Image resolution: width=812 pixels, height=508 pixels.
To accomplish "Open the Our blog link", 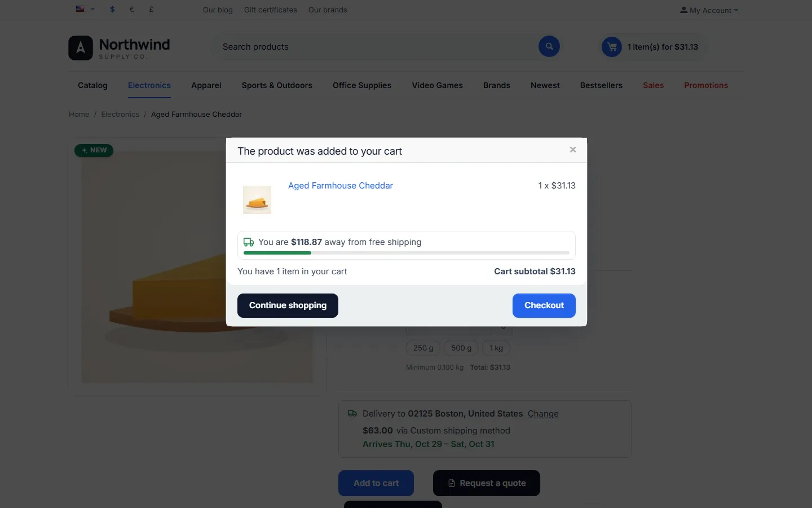I will (x=218, y=10).
